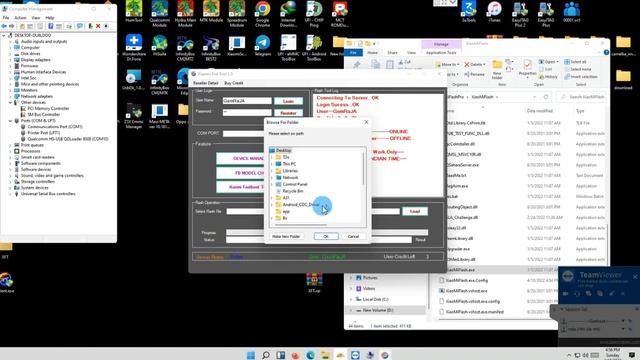Click the Register button in the flash tool
The height and width of the screenshot is (360, 640).
[288, 113]
